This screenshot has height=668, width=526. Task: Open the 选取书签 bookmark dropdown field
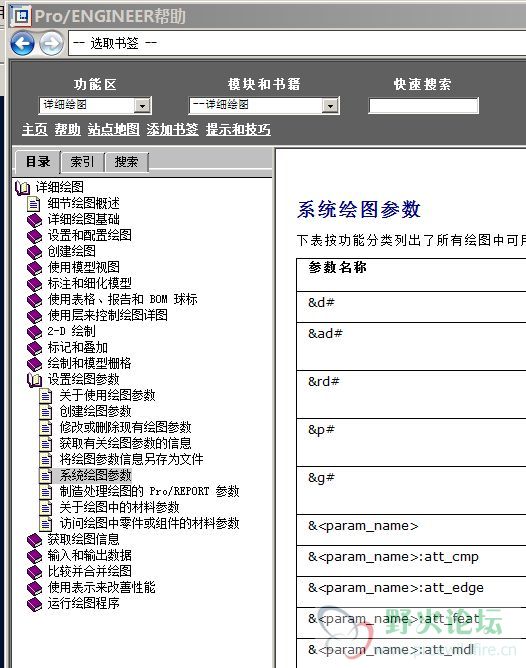297,43
